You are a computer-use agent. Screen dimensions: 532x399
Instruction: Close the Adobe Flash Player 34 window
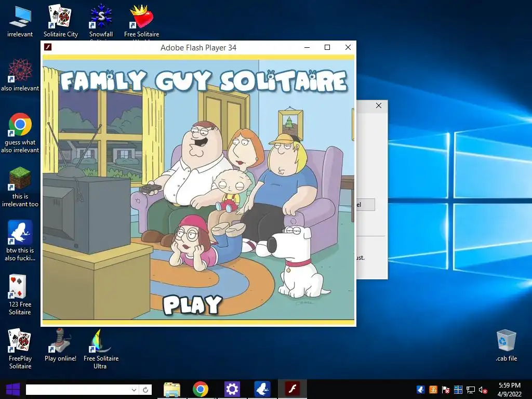[x=348, y=47]
